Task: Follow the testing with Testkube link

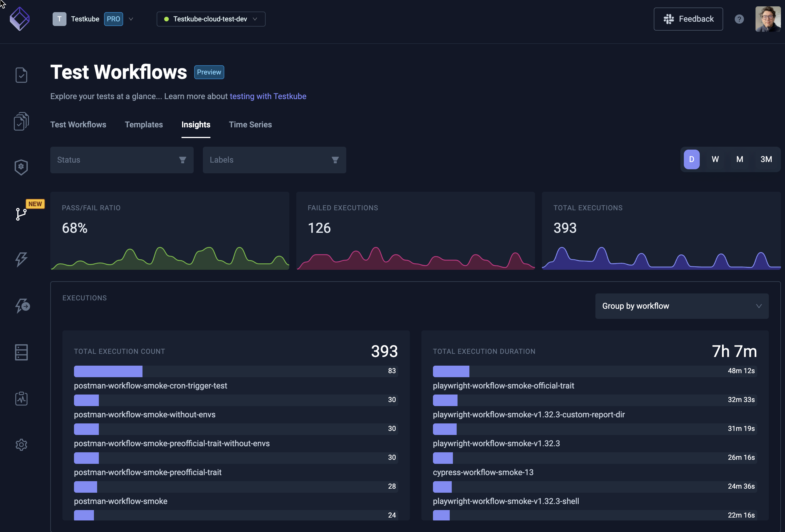Action: (268, 96)
